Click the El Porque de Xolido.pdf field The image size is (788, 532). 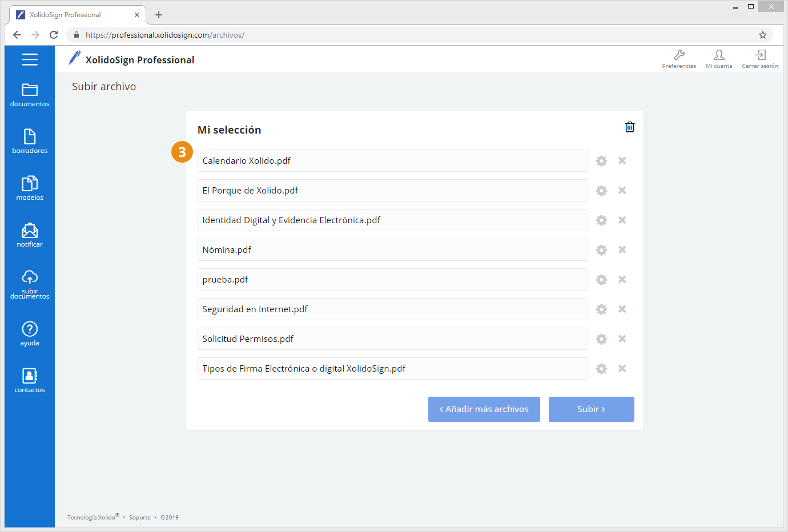393,190
